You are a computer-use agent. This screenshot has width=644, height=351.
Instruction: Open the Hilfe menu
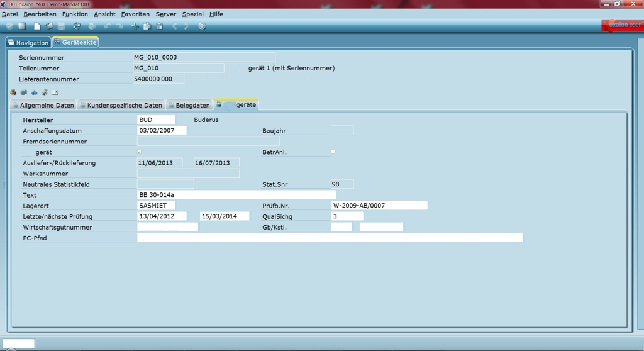216,14
